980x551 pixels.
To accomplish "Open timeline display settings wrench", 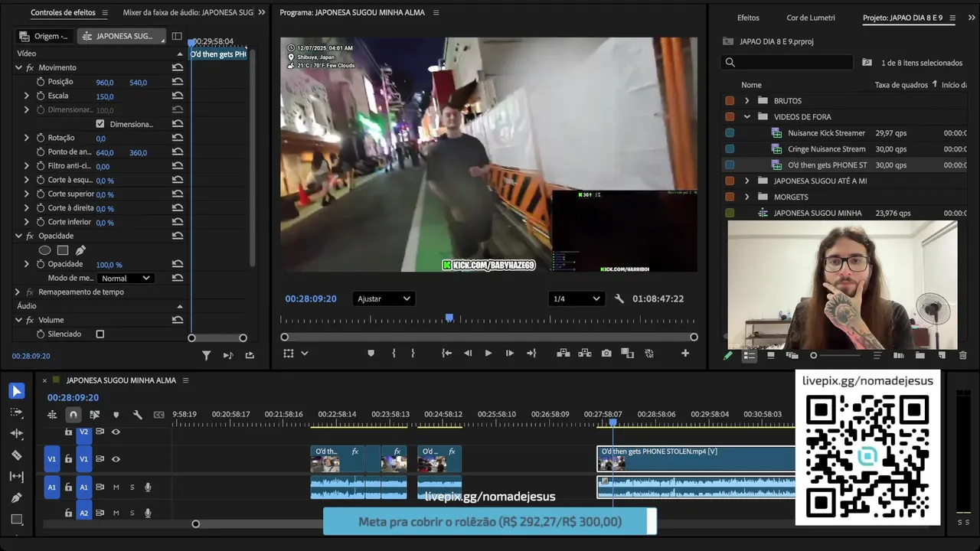I will point(138,415).
